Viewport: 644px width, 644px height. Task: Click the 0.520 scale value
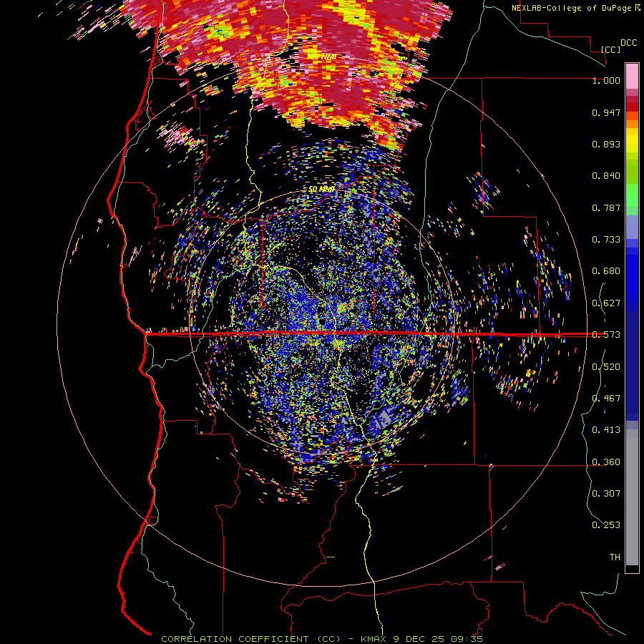pos(606,367)
